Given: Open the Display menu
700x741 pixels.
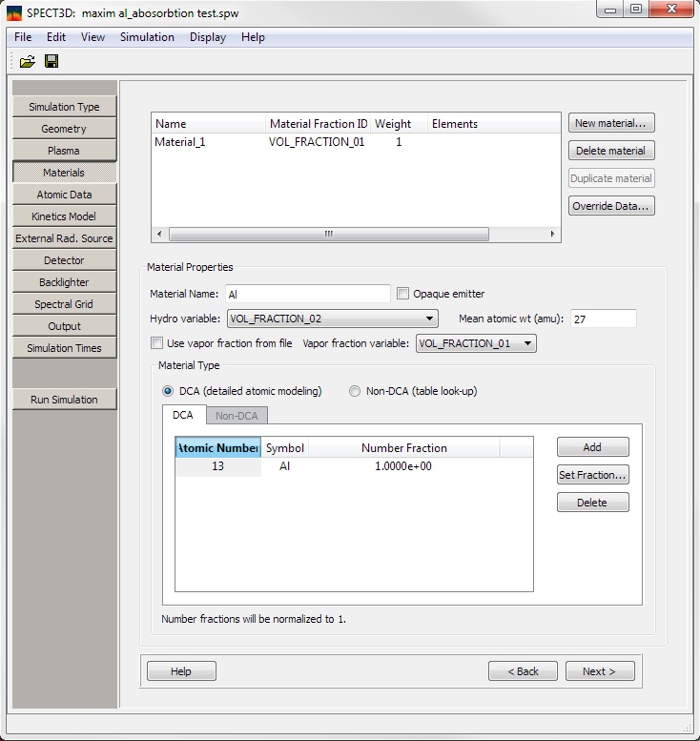Looking at the screenshot, I should point(208,37).
